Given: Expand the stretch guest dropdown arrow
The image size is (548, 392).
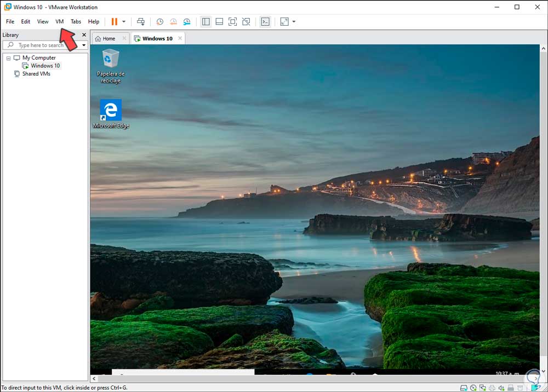Looking at the screenshot, I should coord(294,22).
